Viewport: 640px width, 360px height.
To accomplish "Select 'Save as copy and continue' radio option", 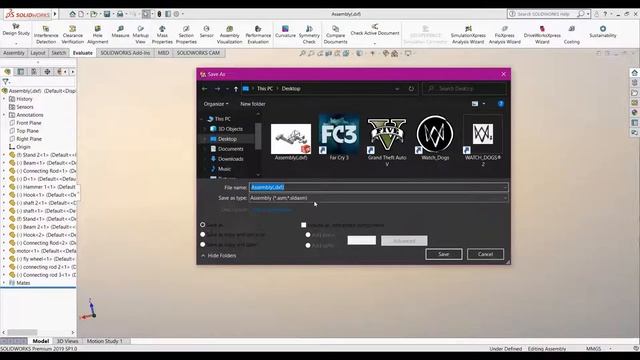I will point(202,235).
